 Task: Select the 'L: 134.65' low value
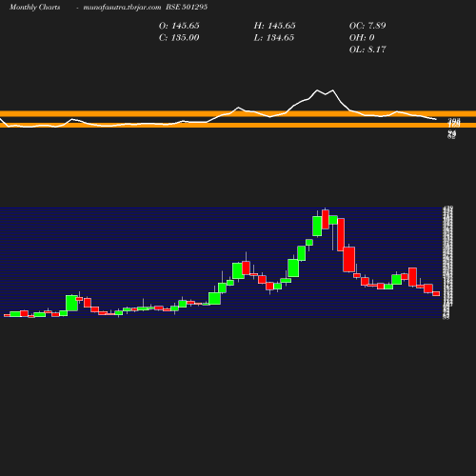click(274, 38)
